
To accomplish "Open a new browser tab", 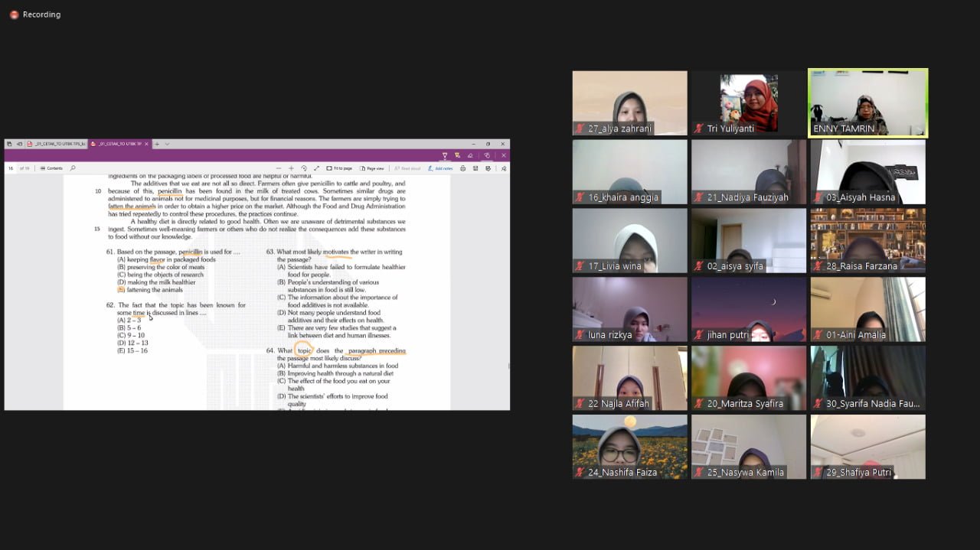I will coord(157,144).
